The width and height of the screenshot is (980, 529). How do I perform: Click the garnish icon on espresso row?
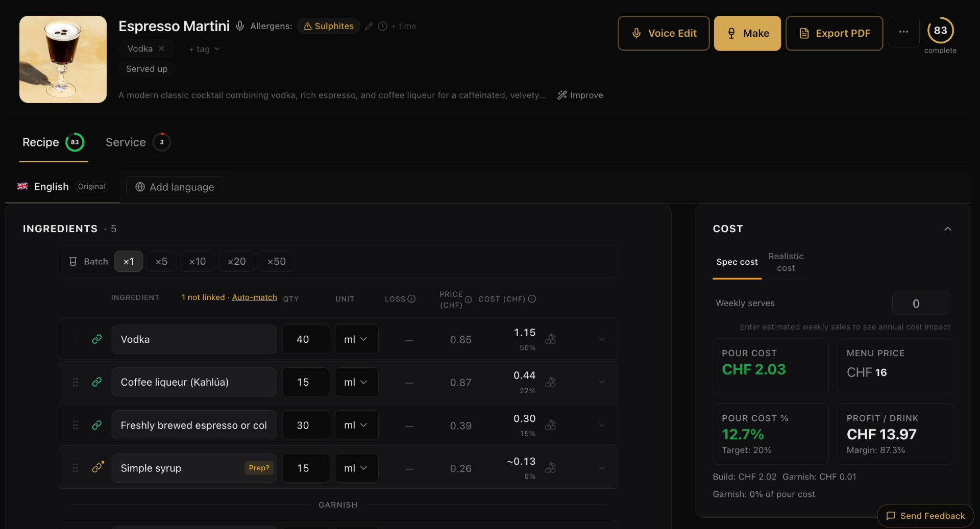pyautogui.click(x=550, y=424)
